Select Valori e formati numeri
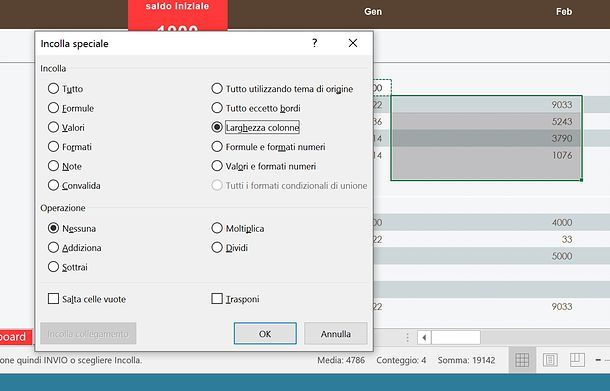610x391 pixels. (x=217, y=166)
